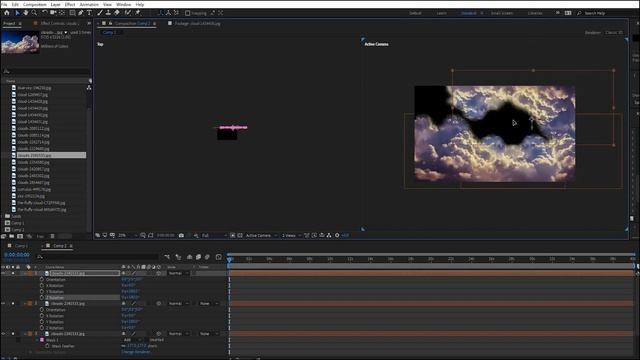Click the timeline layer search field

pos(98,257)
